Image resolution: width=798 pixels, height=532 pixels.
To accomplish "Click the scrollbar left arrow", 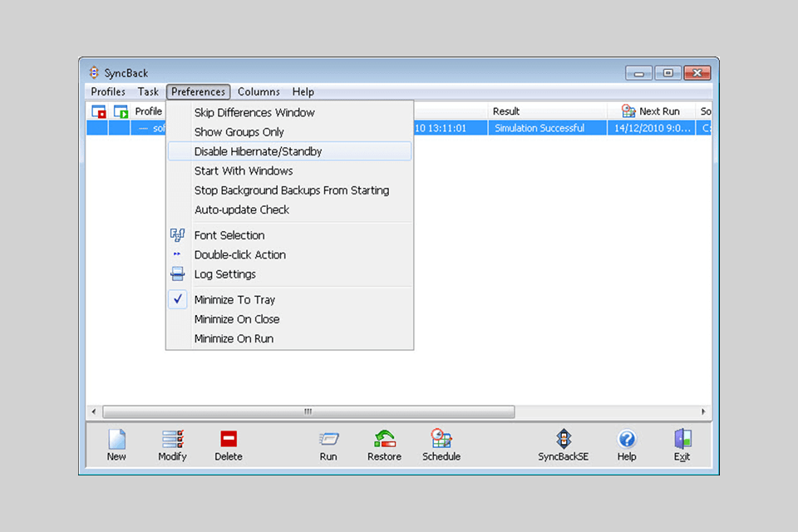I will click(x=94, y=411).
